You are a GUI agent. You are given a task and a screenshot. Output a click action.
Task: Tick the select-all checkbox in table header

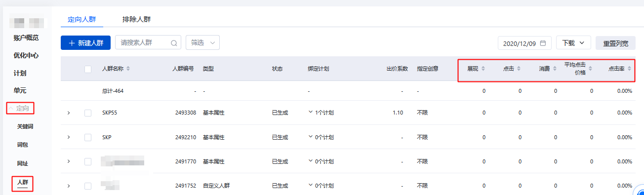click(x=88, y=69)
